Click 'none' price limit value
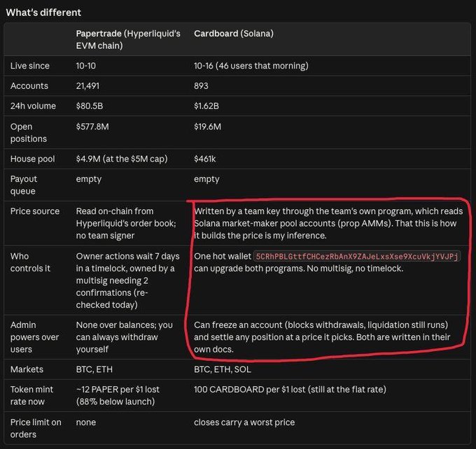 click(86, 422)
